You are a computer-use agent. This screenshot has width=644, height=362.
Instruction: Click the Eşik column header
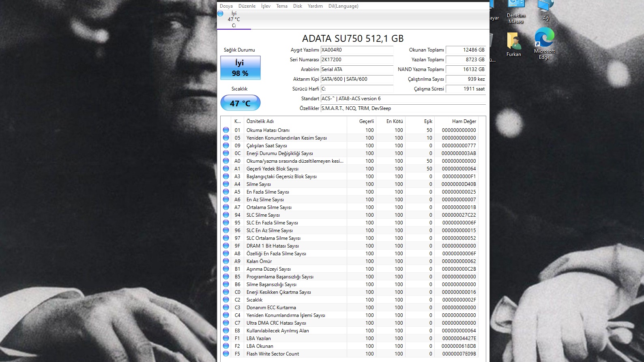point(420,121)
